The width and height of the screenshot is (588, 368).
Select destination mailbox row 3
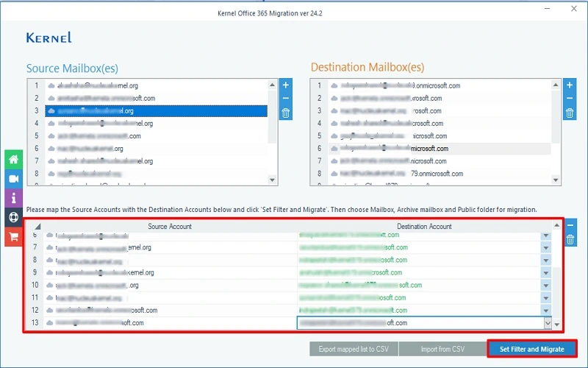(x=440, y=111)
